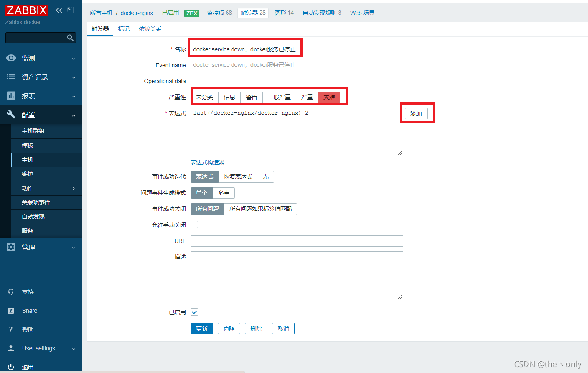
Task: Collapse the sidebar with double-arrow icon
Action: (x=59, y=10)
